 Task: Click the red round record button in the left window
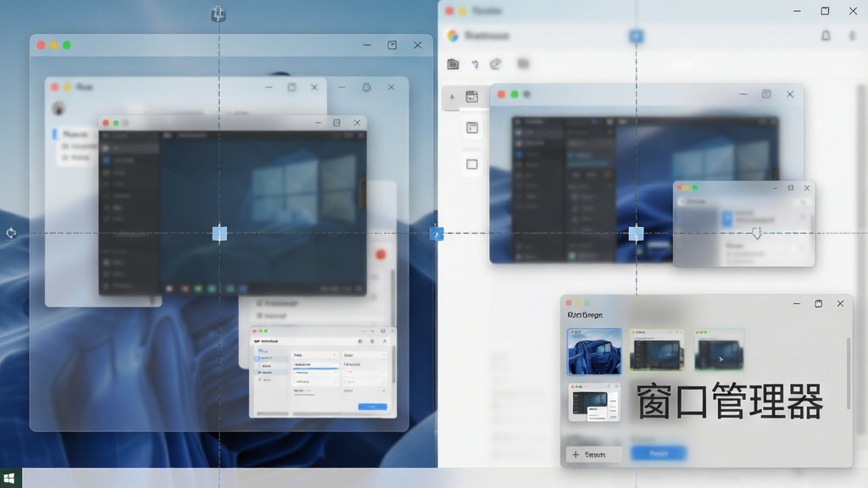click(381, 254)
